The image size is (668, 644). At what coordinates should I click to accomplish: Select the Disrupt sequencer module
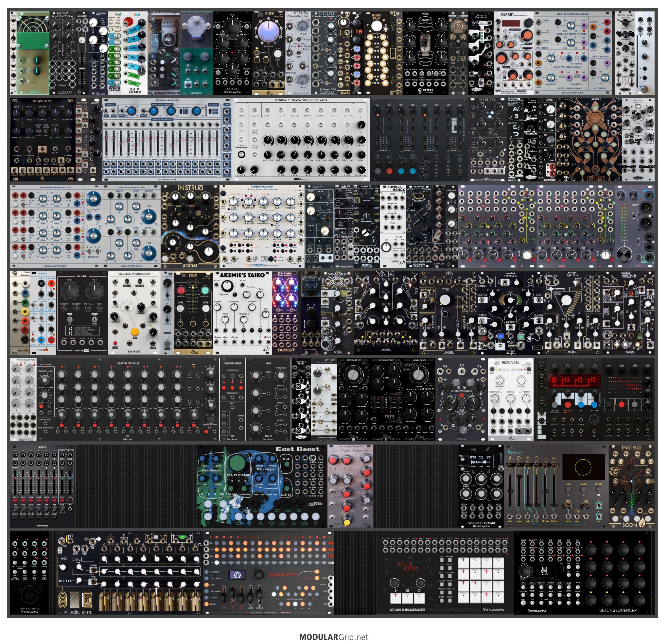click(x=268, y=573)
